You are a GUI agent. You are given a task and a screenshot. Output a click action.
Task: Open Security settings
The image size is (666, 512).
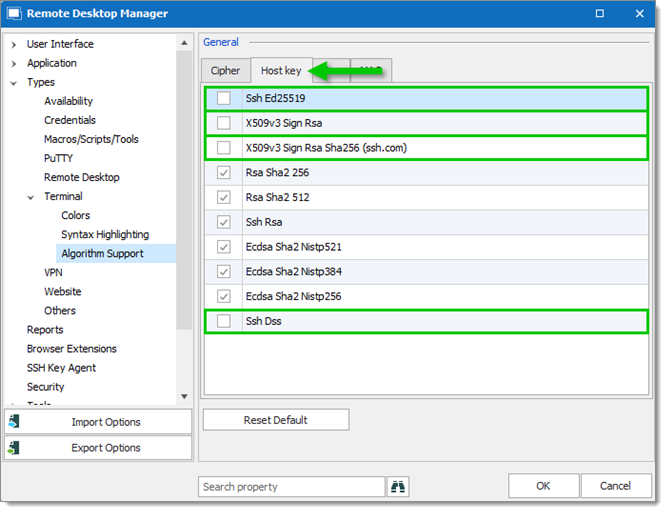pyautogui.click(x=45, y=387)
